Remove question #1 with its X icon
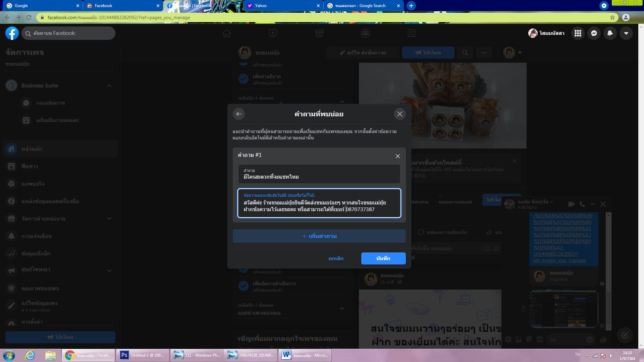The width and height of the screenshot is (644, 362). [397, 156]
